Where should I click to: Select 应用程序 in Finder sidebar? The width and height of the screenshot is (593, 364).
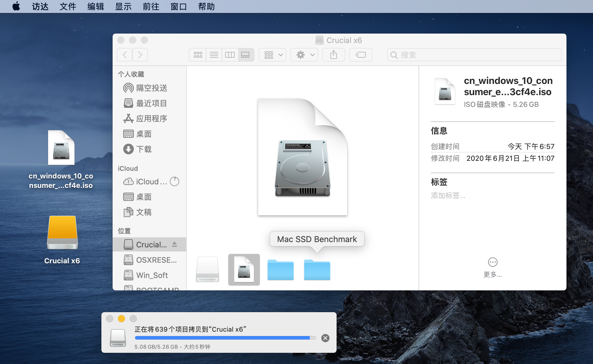point(151,118)
